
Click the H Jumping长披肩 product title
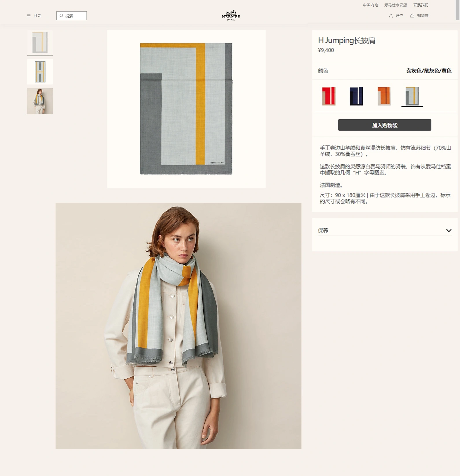tap(347, 41)
